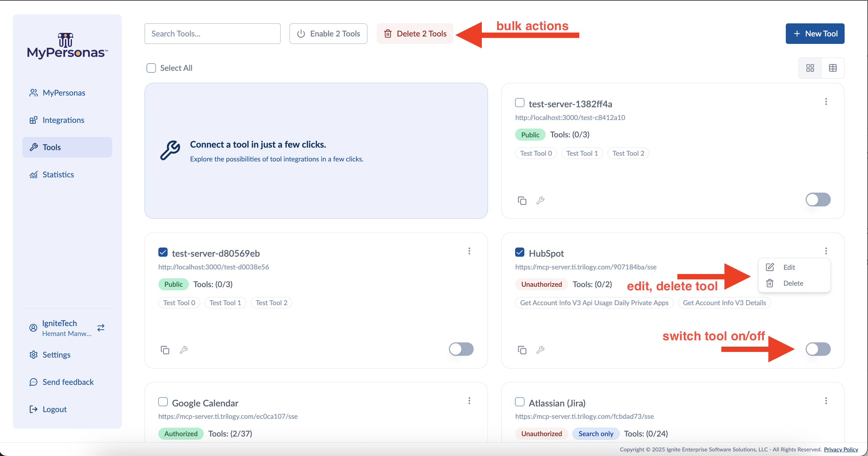Open options menu for test-server-d80569eb

pyautogui.click(x=469, y=251)
